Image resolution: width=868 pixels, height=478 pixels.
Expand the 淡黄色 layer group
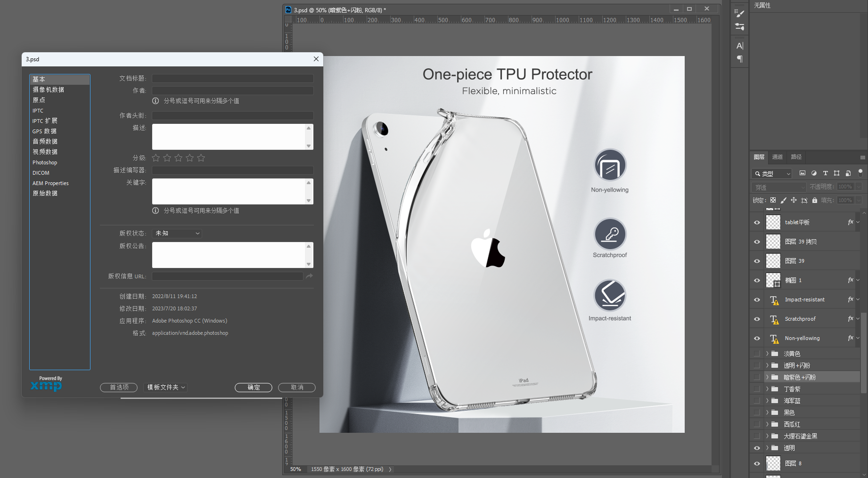pyautogui.click(x=767, y=353)
